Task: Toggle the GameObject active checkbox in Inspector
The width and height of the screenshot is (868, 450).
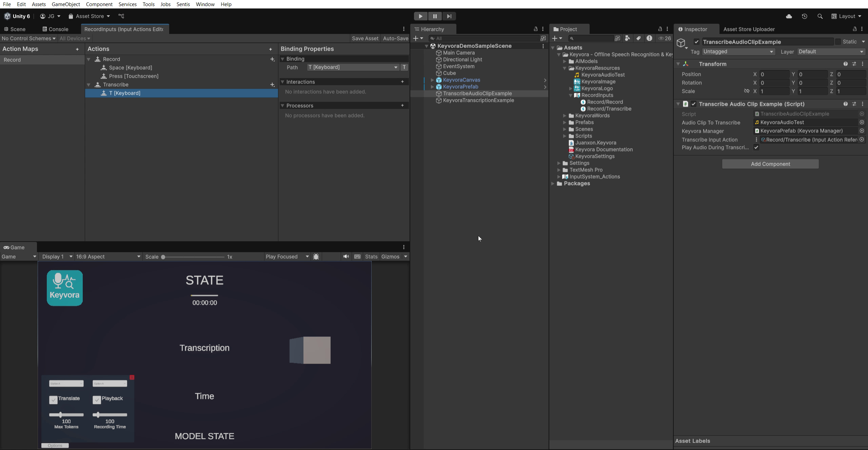Action: click(x=696, y=42)
